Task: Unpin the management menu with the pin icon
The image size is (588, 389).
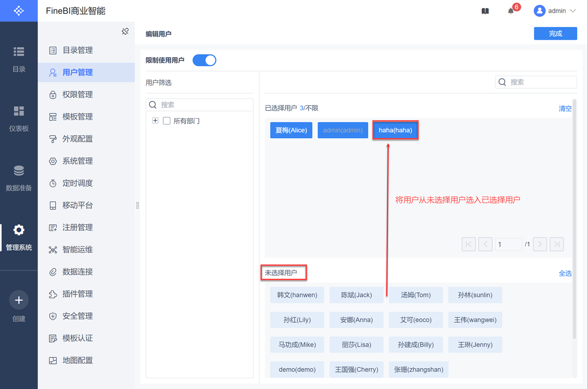Action: tap(125, 31)
